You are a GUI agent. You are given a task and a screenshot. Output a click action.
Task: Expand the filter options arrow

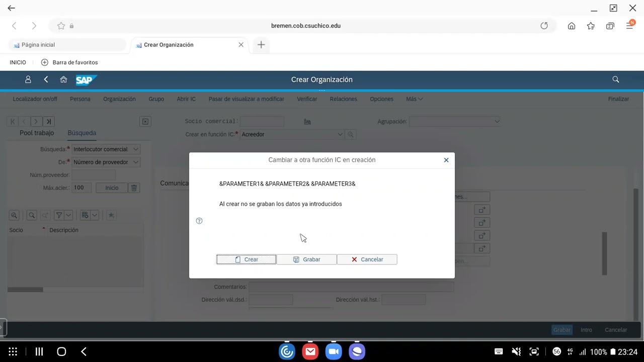click(68, 215)
